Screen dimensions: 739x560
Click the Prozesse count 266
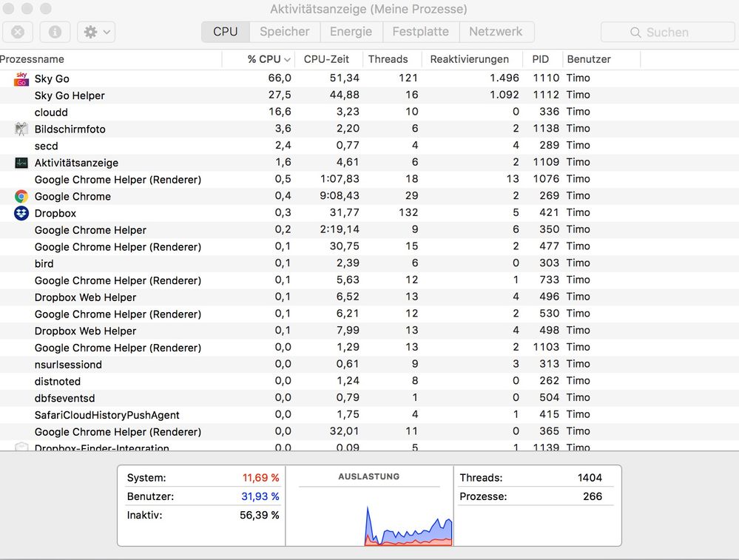point(593,496)
